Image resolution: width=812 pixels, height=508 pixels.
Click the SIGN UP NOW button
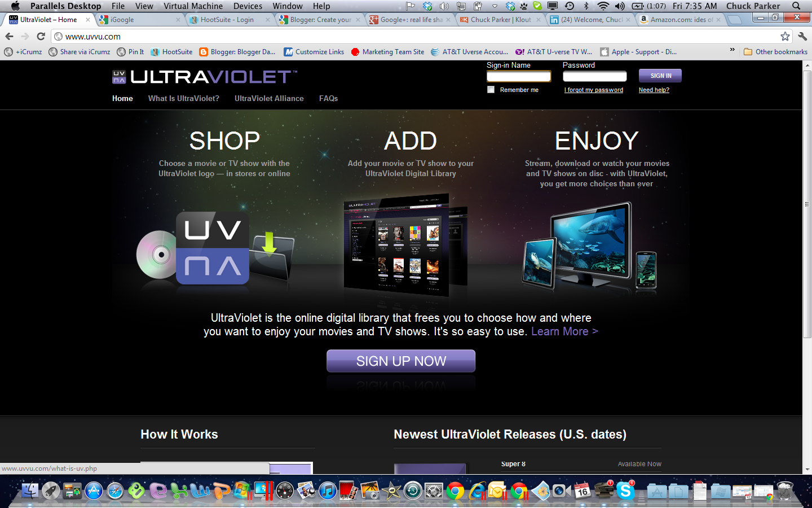401,361
